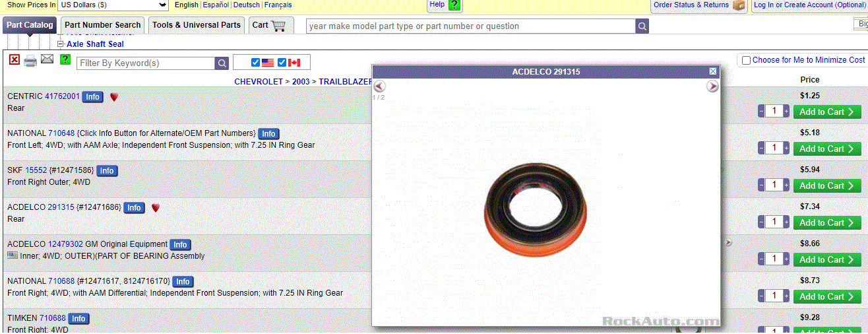Switch to the Part Number Search tab
The width and height of the screenshot is (868, 334).
(103, 25)
